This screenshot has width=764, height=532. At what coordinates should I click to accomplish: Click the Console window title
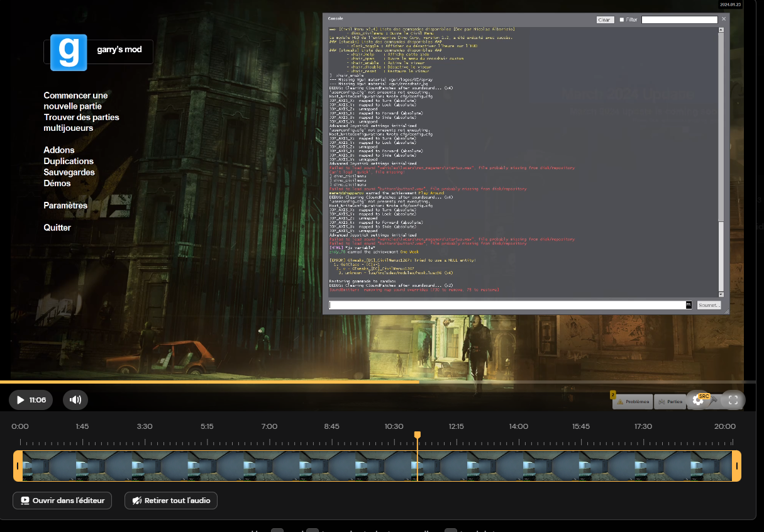click(336, 19)
